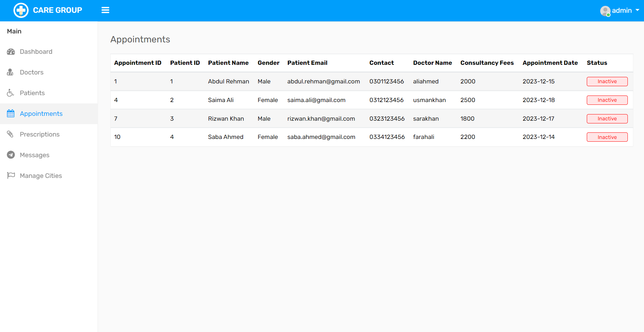Click the Care Group logo icon
The image size is (644, 332).
point(21,10)
